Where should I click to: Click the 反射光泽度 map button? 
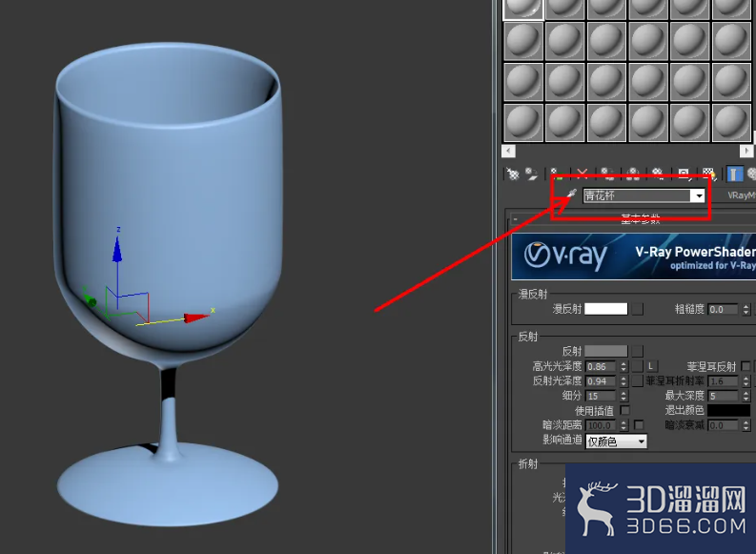[x=638, y=380]
